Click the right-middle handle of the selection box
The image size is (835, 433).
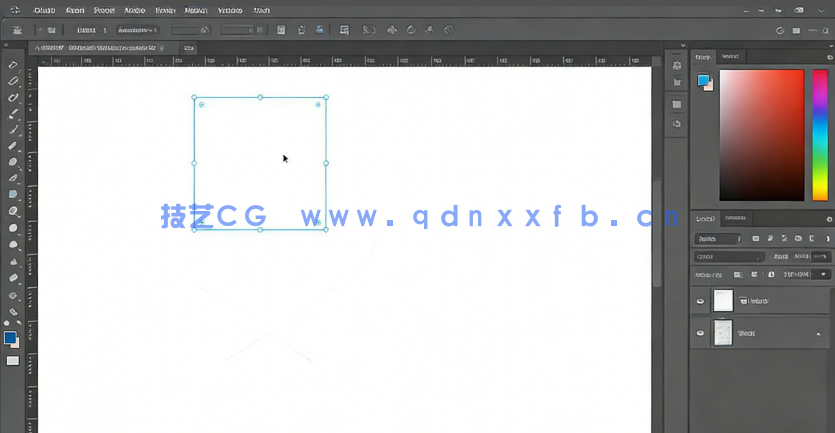click(326, 163)
